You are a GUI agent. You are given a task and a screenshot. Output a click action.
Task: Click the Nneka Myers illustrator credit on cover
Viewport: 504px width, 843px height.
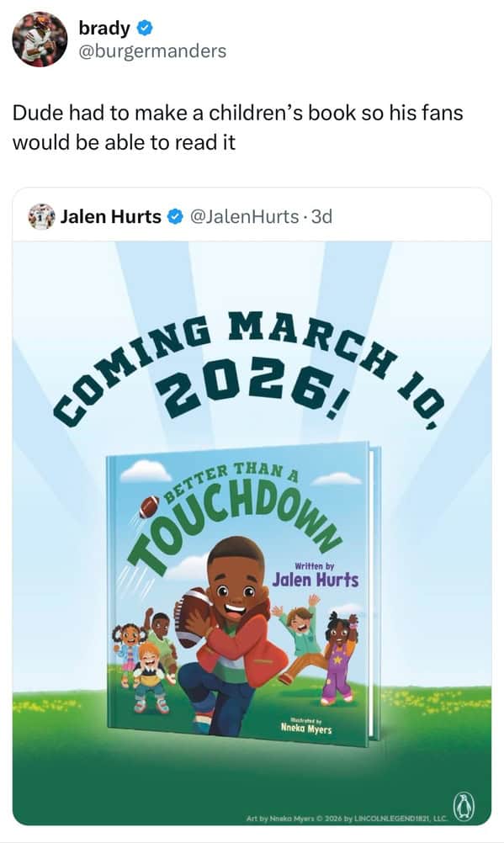tap(306, 726)
